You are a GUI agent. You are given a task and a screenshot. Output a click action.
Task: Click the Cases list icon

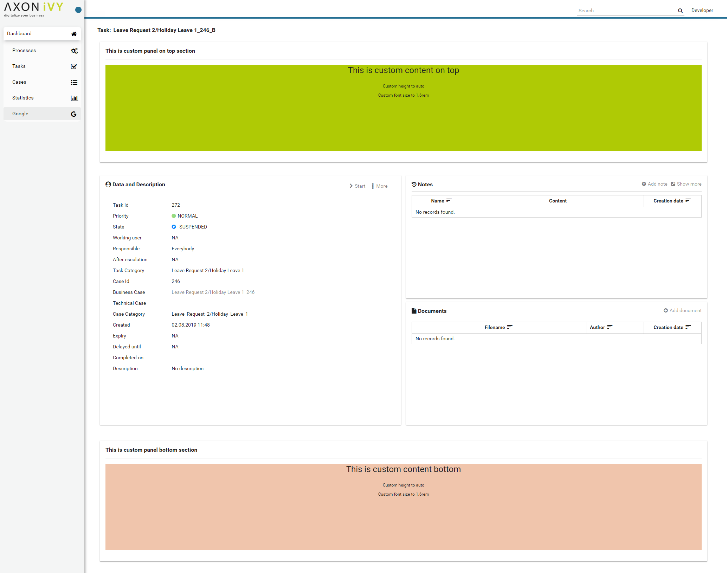click(74, 82)
